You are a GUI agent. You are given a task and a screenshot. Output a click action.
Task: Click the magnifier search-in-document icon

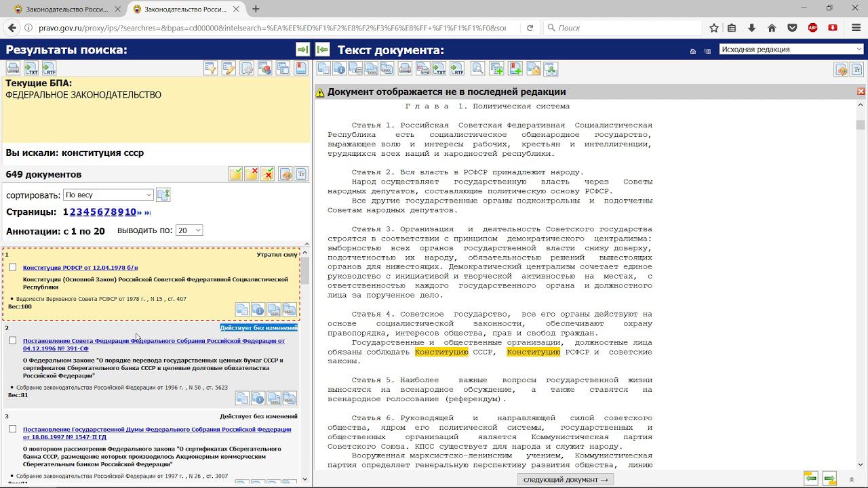pyautogui.click(x=477, y=68)
